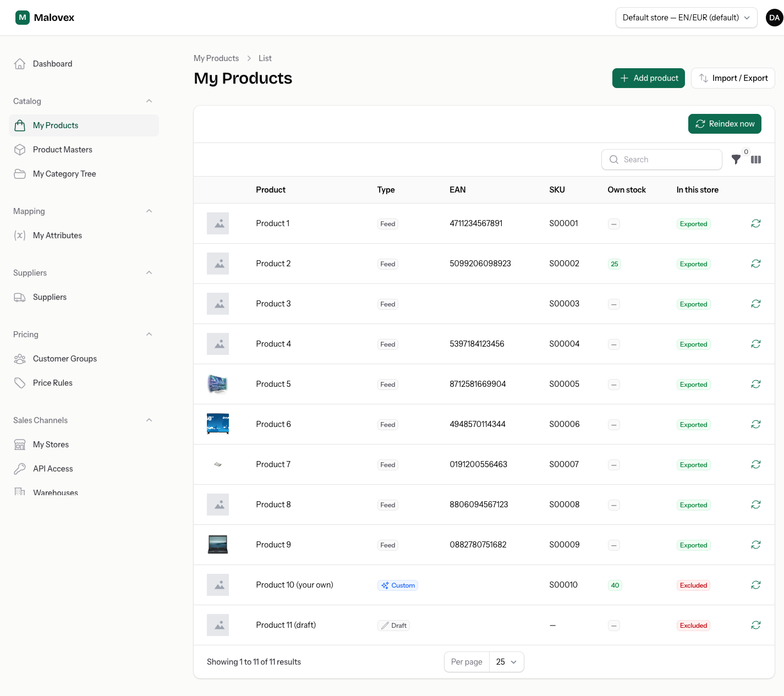
Task: Click the In this store column header
Action: (x=698, y=190)
